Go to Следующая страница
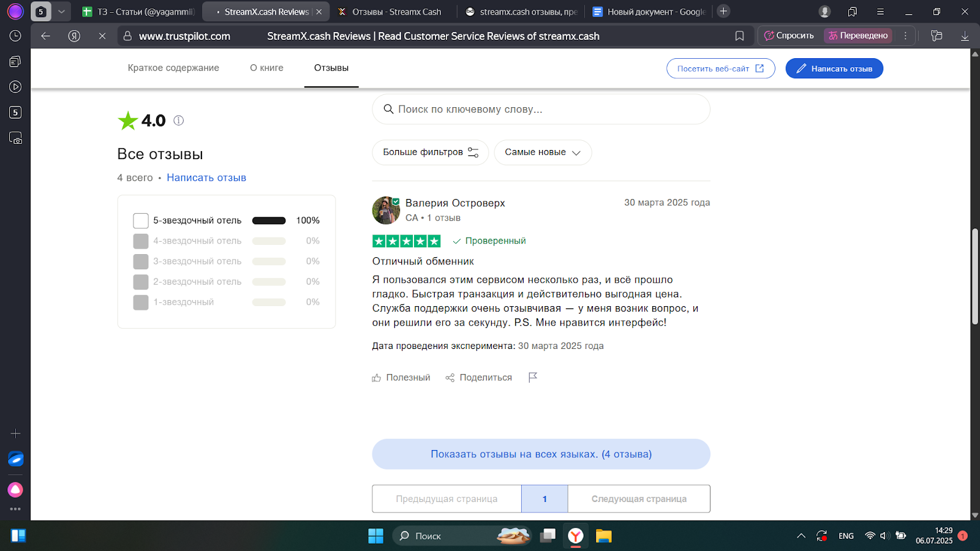The image size is (980, 551). 639,499
